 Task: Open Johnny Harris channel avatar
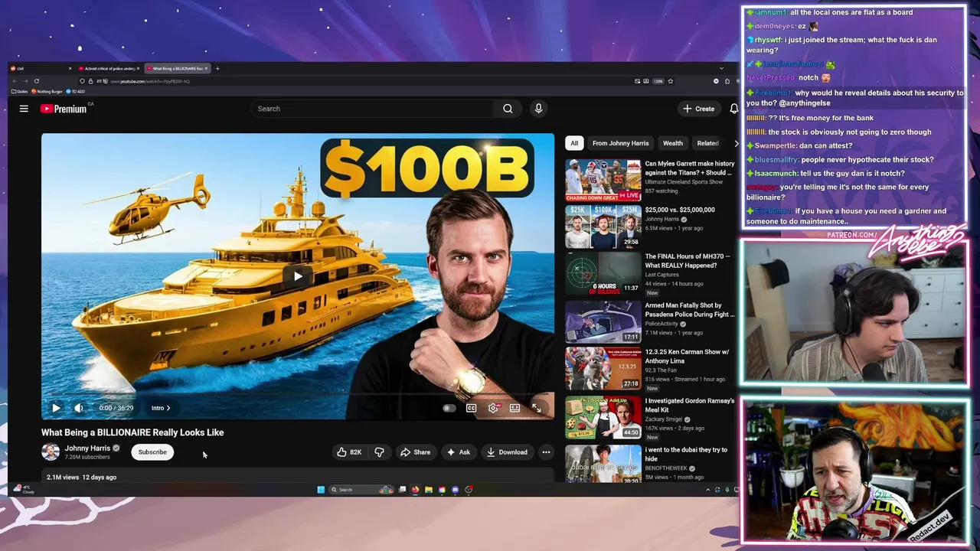click(51, 452)
